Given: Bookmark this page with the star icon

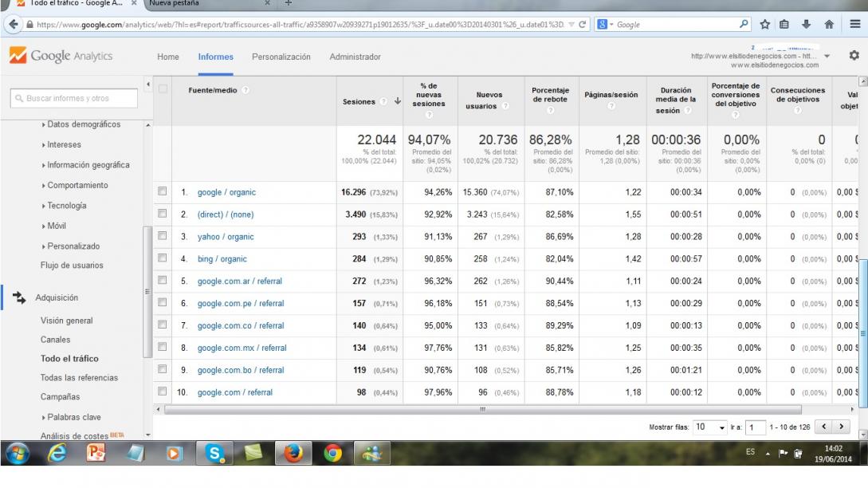Looking at the screenshot, I should click(x=765, y=25).
